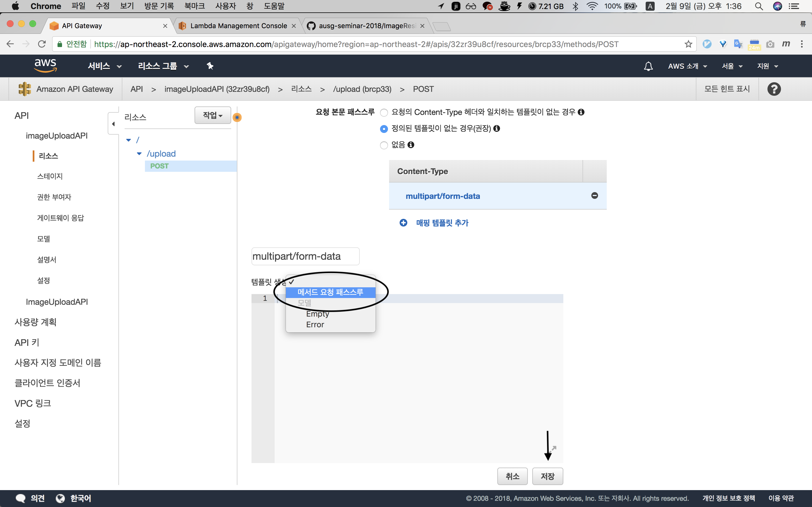Click the plus icon for 매핑 템플릿 추가
Image resolution: width=812 pixels, height=507 pixels.
coord(403,223)
